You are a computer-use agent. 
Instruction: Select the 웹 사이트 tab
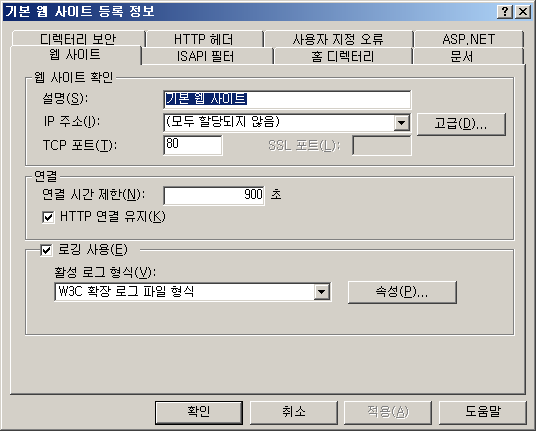tap(76, 55)
